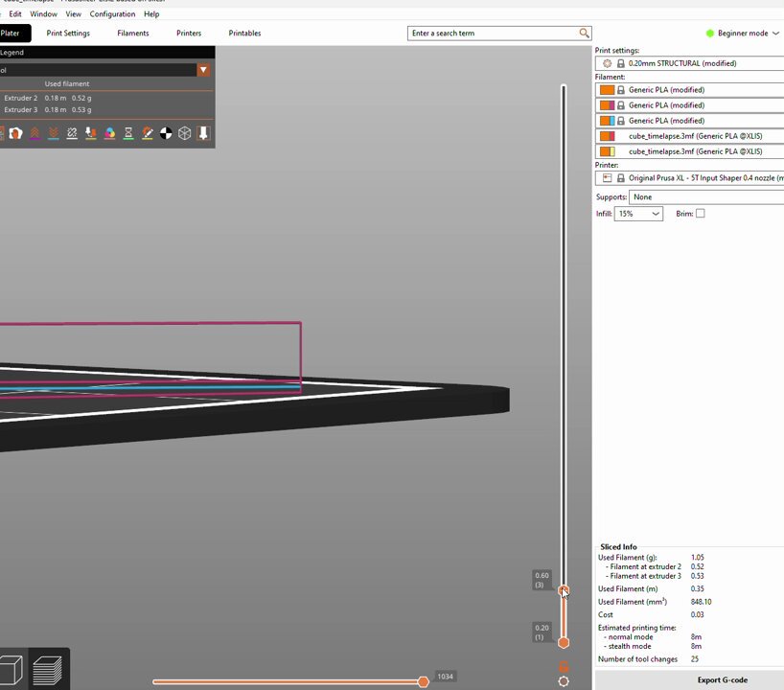
Task: Toggle Shells wireframe cube icon
Action: pyautogui.click(x=185, y=133)
